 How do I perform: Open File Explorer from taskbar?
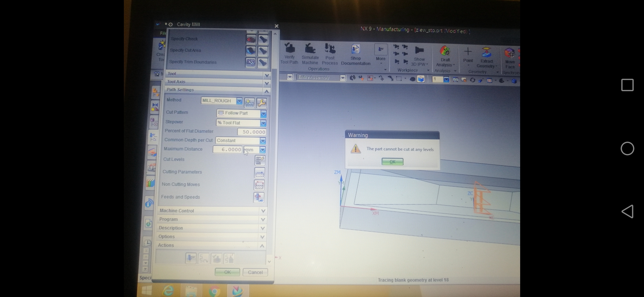[191, 291]
